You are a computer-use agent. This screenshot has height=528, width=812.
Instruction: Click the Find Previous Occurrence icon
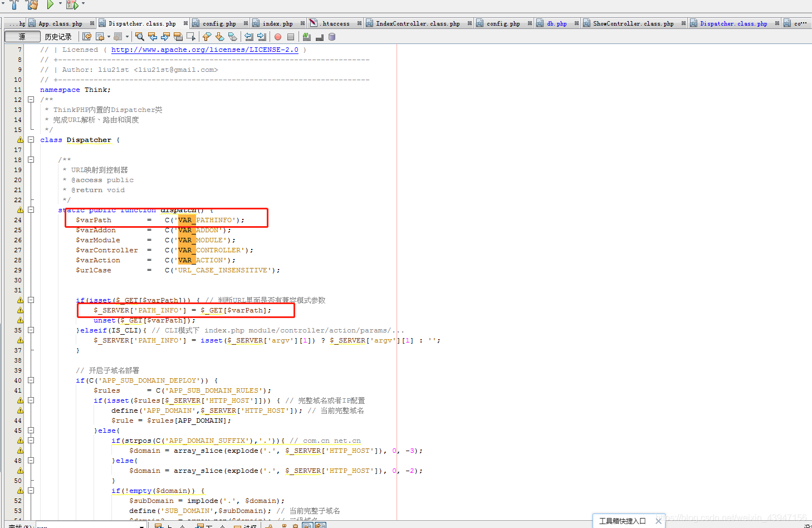(x=153, y=37)
